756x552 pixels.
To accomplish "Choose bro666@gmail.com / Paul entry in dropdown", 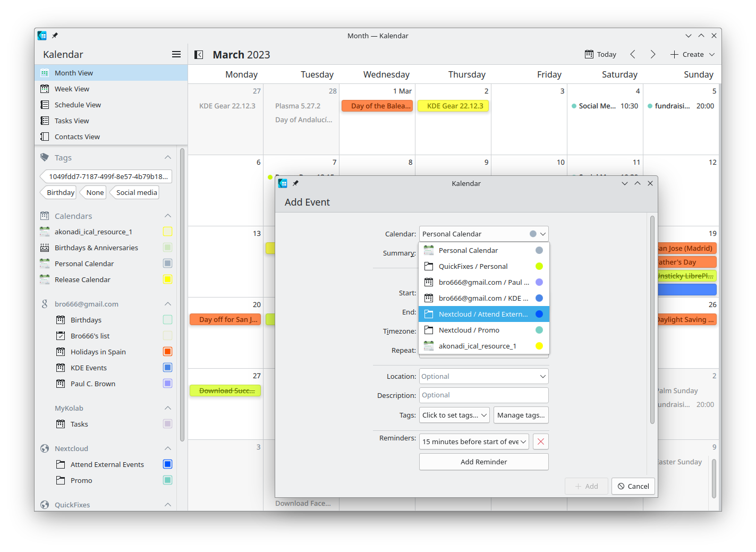I will [x=484, y=282].
